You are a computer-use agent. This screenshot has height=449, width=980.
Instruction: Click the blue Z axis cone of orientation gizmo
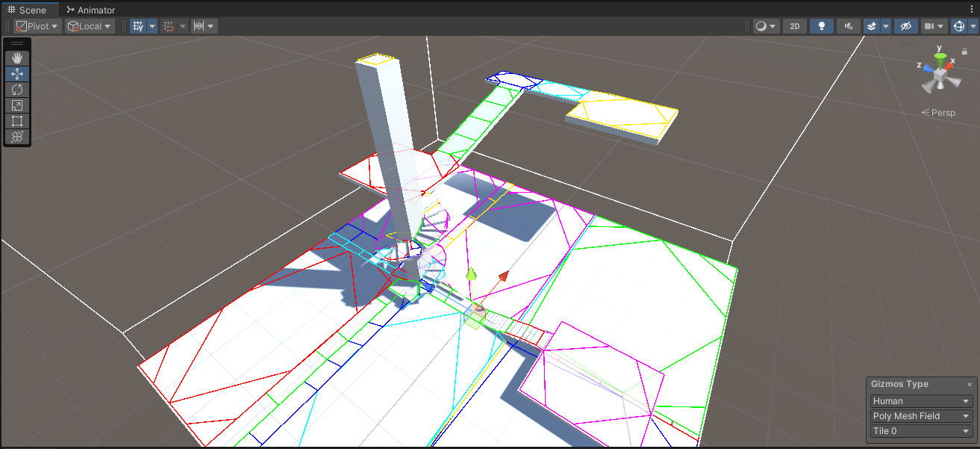click(928, 68)
